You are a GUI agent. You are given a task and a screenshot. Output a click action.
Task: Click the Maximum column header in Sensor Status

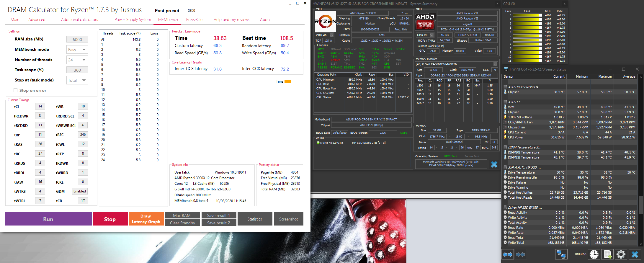point(602,76)
